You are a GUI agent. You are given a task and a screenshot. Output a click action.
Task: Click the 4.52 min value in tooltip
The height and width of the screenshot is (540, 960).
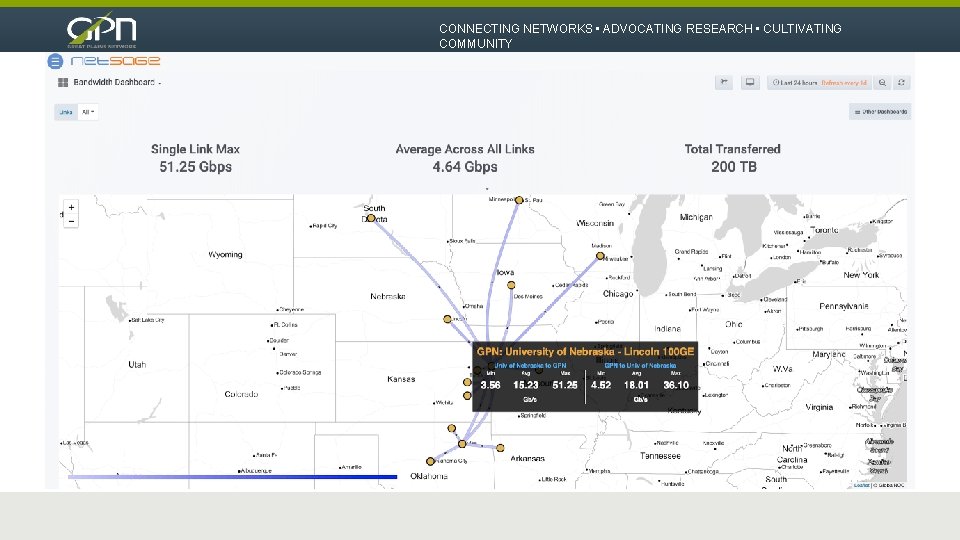coord(601,385)
